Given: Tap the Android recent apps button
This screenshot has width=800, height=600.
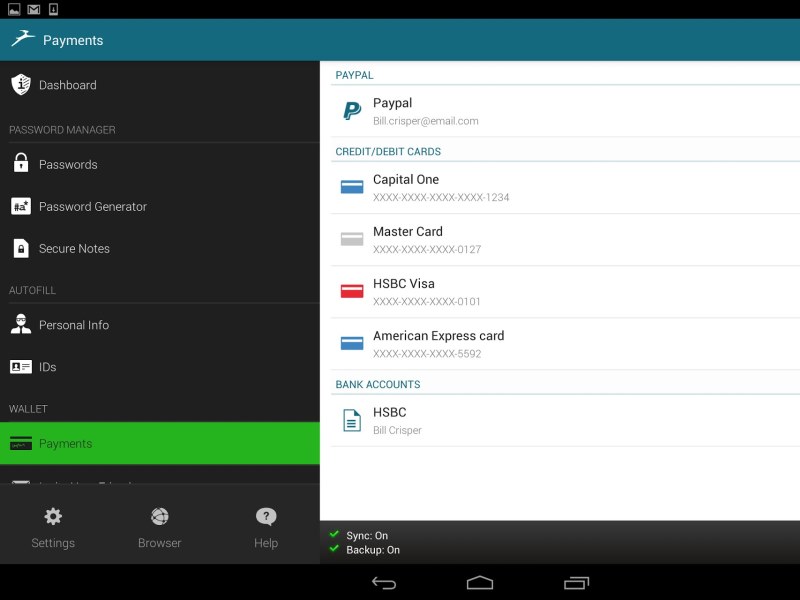Looking at the screenshot, I should point(576,583).
